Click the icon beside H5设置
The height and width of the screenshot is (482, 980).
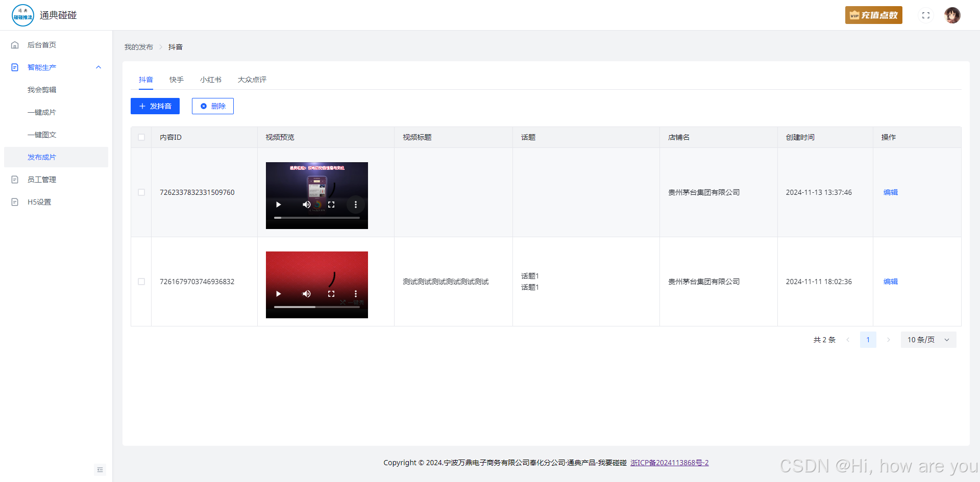(15, 202)
